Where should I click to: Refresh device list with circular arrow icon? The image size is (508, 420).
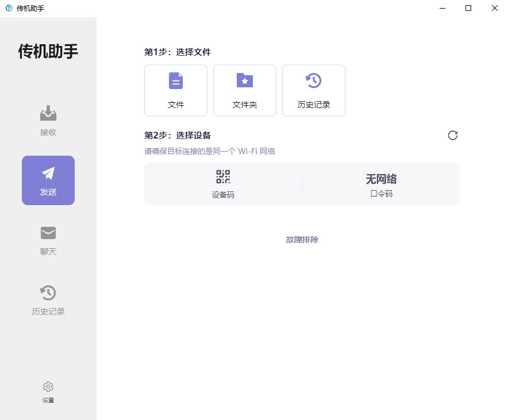coord(453,136)
